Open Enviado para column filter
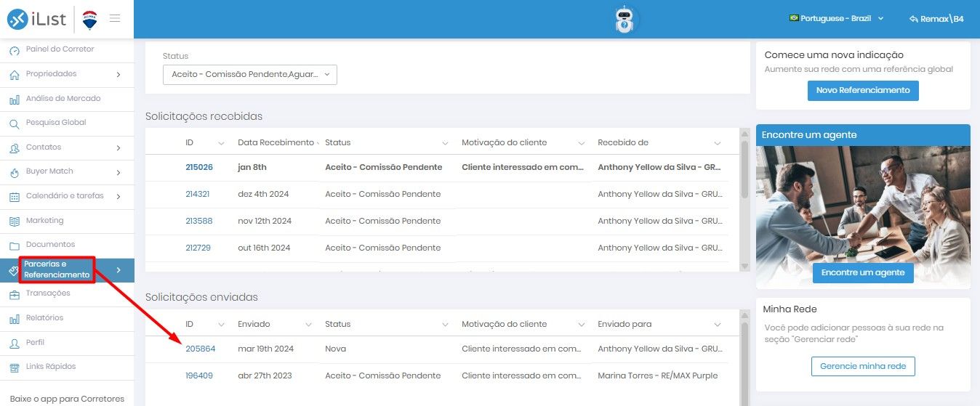Viewport: 980px width, 406px height. pyautogui.click(x=718, y=325)
